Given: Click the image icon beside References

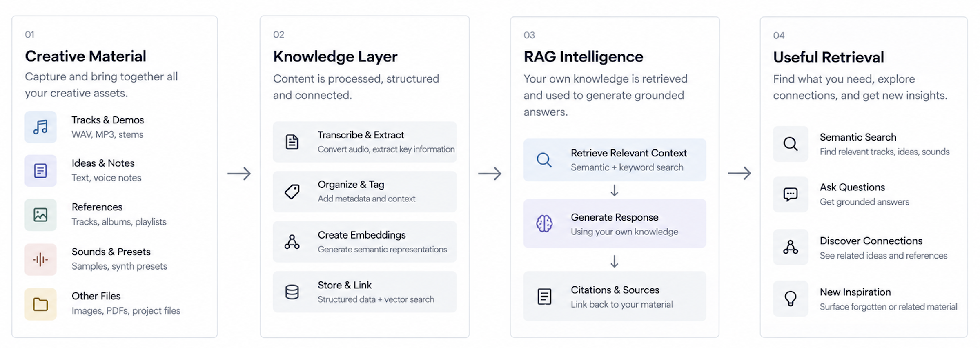Looking at the screenshot, I should point(40,215).
